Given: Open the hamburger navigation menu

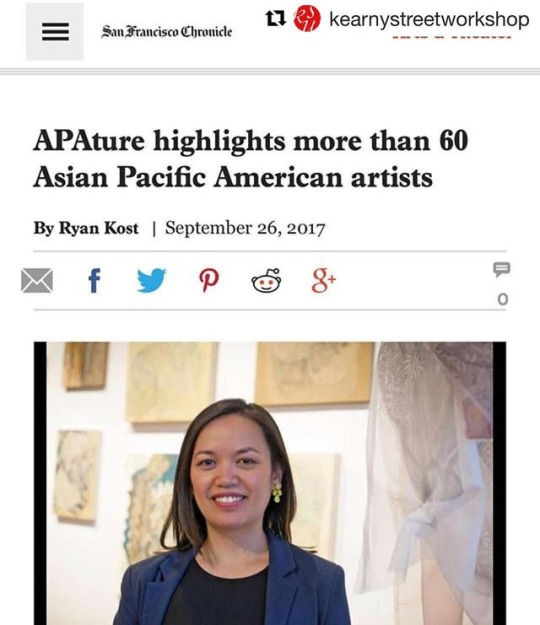Looking at the screenshot, I should pos(55,31).
